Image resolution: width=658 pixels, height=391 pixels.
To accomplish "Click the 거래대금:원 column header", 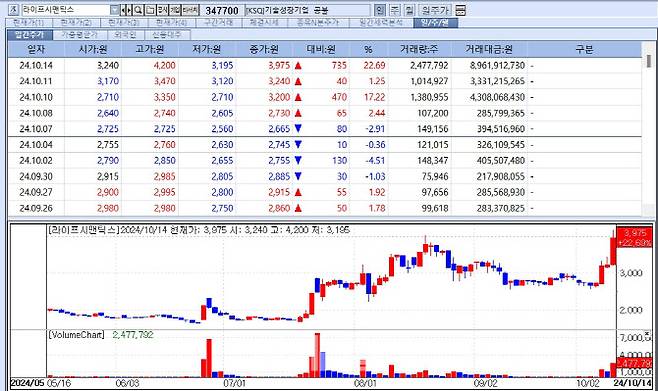I will coord(489,49).
